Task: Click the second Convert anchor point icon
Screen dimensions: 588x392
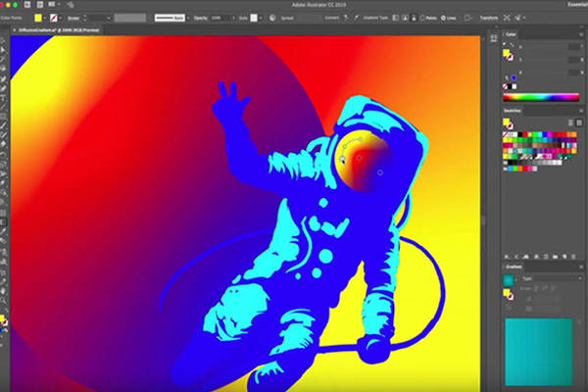Action: coord(357,18)
